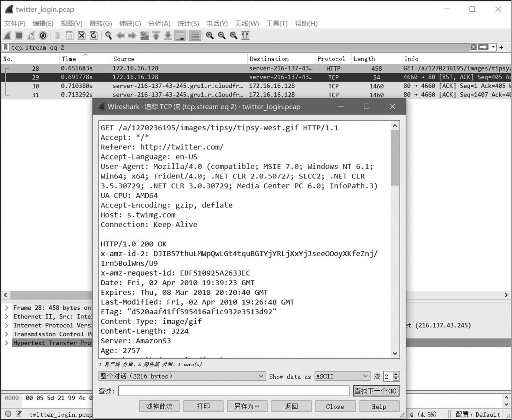
Task: Click the 滤掉此流 button
Action: tap(159, 406)
